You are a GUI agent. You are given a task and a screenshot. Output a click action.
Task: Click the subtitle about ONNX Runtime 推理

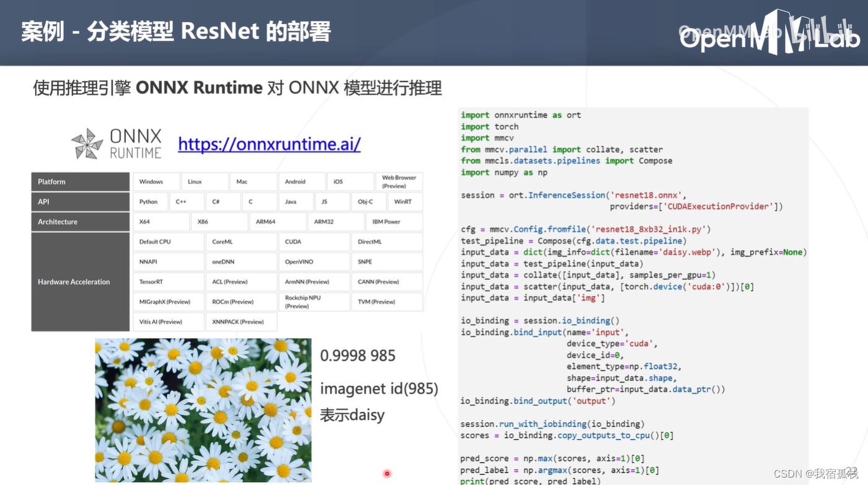(x=237, y=88)
